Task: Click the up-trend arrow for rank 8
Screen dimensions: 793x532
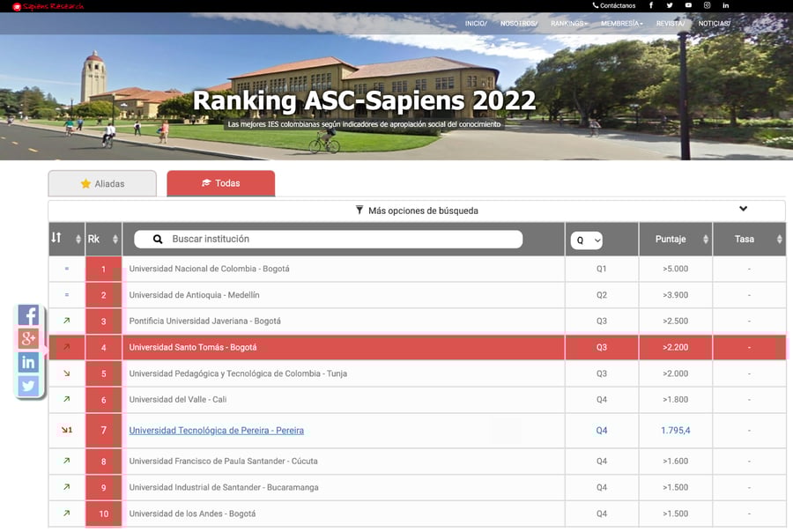Action: click(x=66, y=461)
